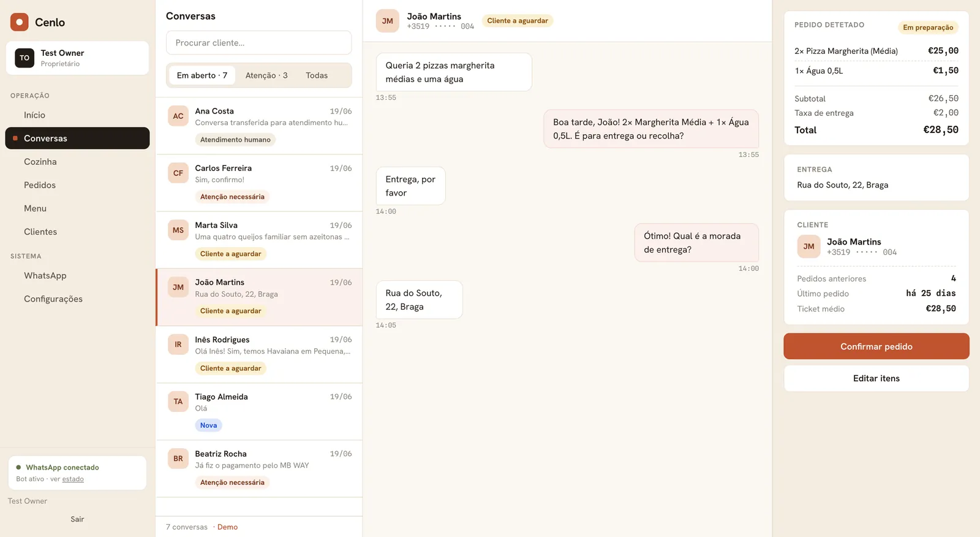Click the 1× Água 0,5L order line
The image size is (980, 537).
876,70
